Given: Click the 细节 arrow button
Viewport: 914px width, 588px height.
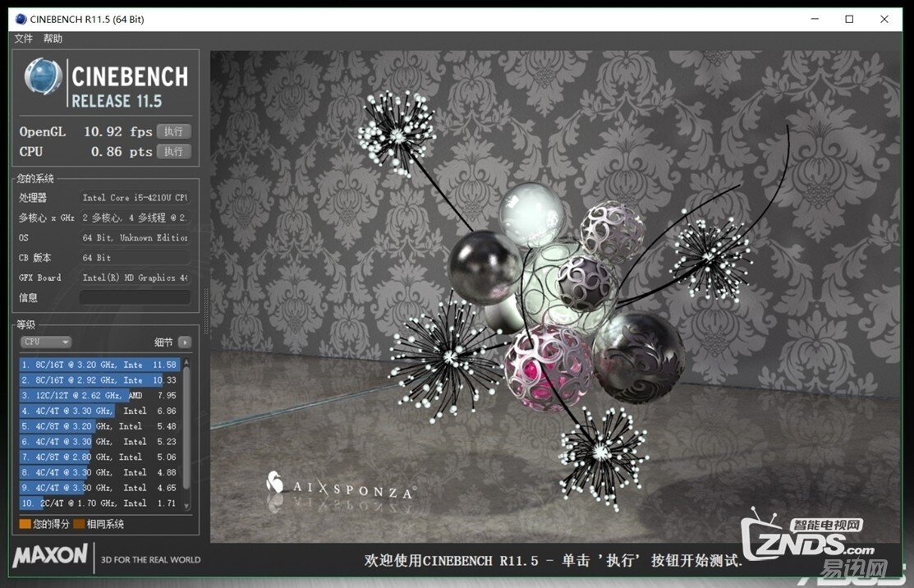Looking at the screenshot, I should coord(185,342).
